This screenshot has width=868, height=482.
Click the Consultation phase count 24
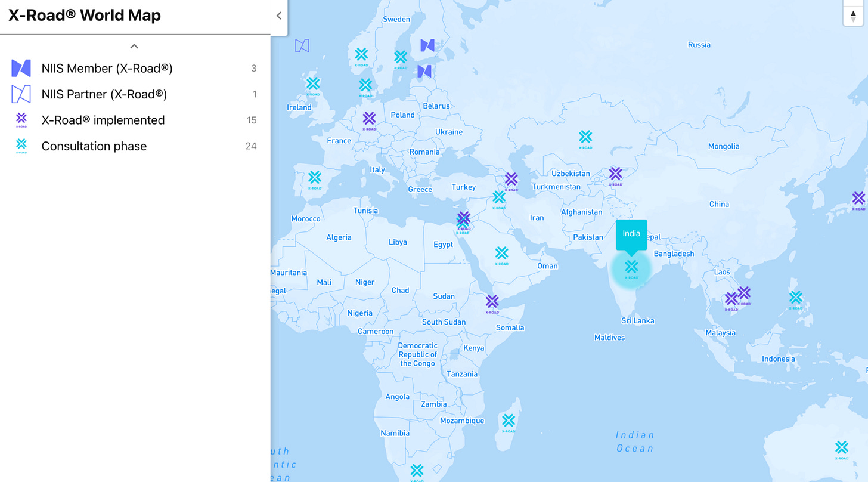251,146
